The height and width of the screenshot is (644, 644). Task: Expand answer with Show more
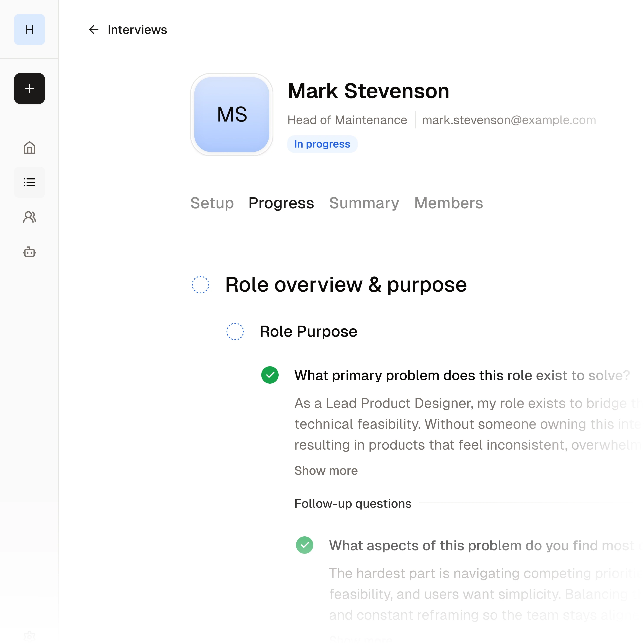pos(326,470)
